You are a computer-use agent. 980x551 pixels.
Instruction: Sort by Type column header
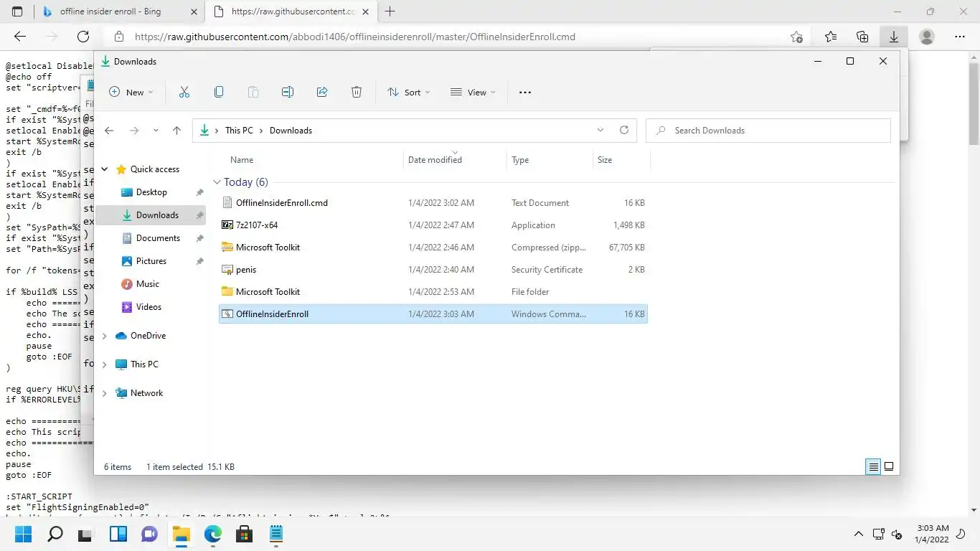click(520, 160)
